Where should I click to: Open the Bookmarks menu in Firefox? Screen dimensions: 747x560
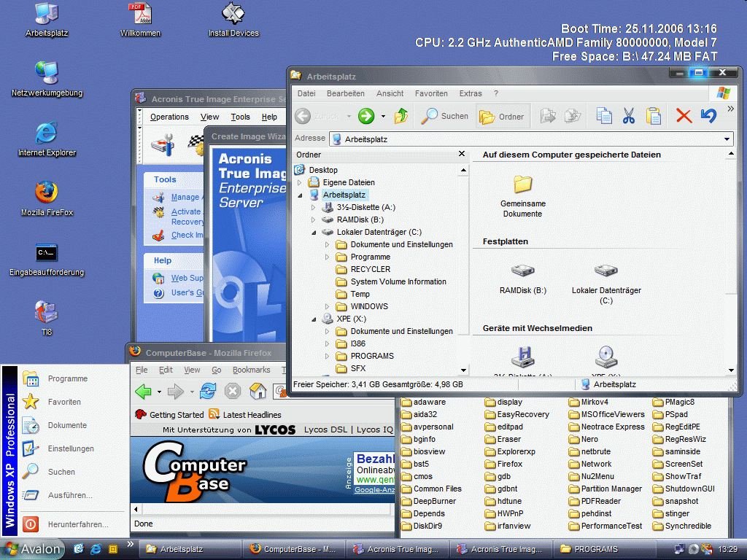(251, 370)
